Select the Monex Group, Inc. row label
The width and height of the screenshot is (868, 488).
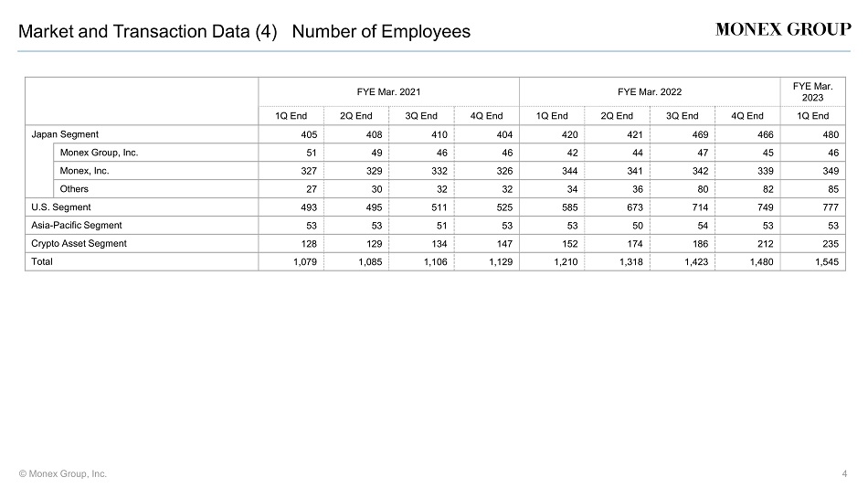(99, 153)
